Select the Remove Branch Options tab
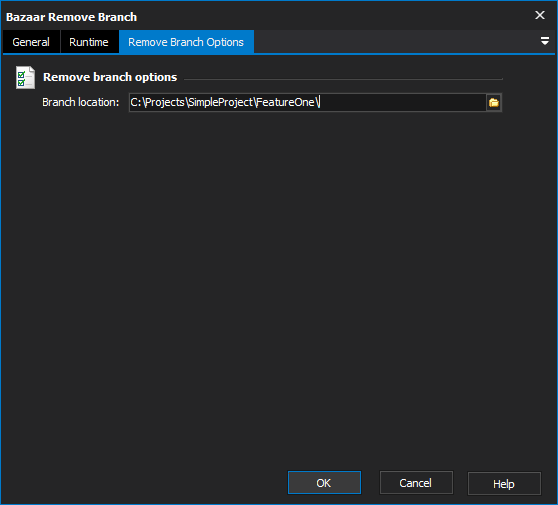 (x=186, y=42)
